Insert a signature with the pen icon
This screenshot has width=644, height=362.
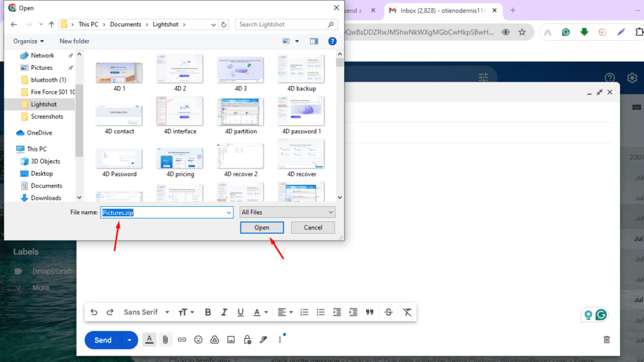tap(264, 340)
